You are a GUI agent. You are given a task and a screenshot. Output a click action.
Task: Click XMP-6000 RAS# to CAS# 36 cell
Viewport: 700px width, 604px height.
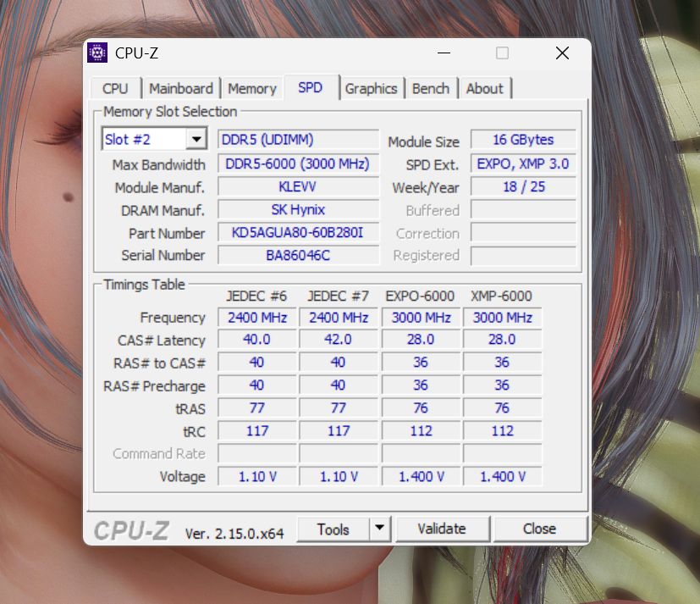pyautogui.click(x=502, y=363)
